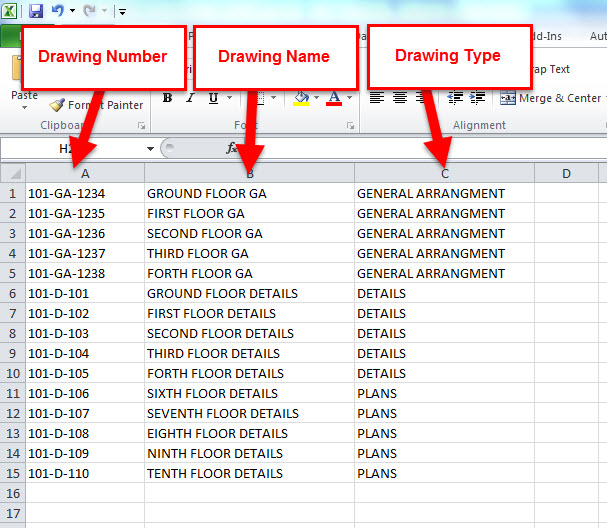The image size is (607, 528).
Task: Toggle Italic formatting
Action: pyautogui.click(x=190, y=98)
